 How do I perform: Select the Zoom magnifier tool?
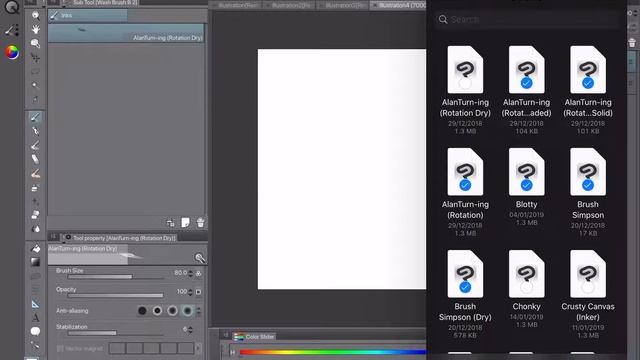(x=36, y=16)
